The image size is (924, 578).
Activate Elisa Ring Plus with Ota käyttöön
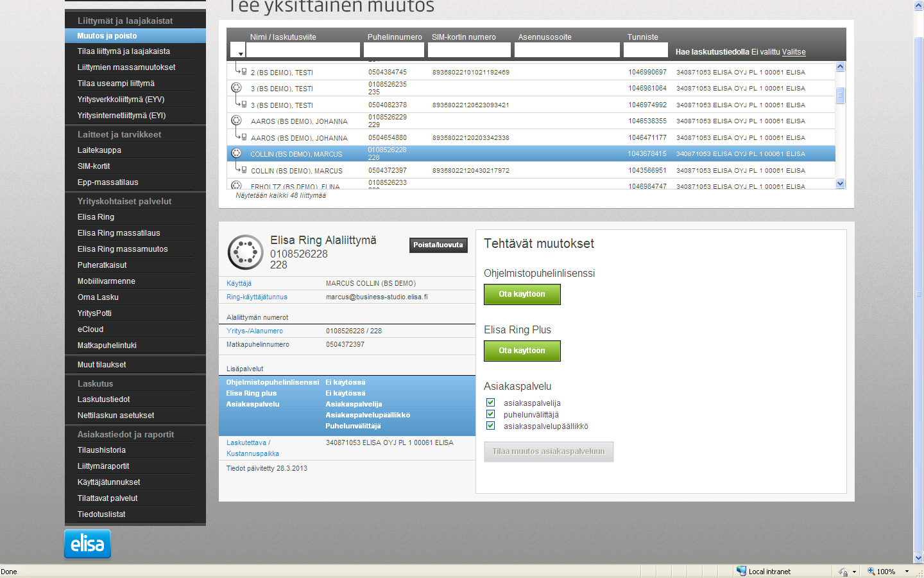[x=522, y=351]
